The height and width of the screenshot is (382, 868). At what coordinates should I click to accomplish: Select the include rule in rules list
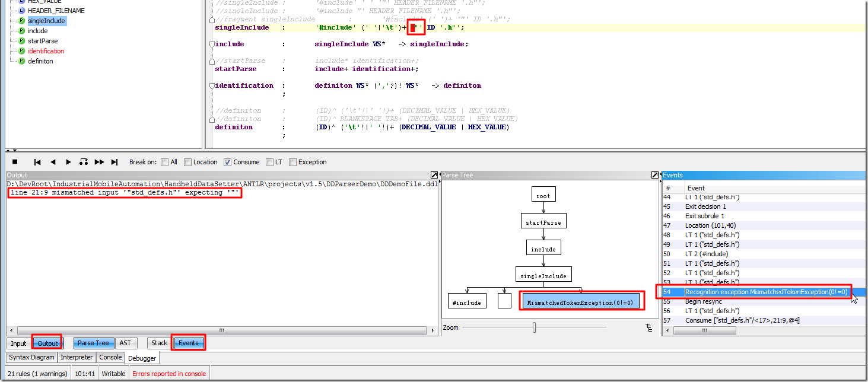(x=37, y=31)
